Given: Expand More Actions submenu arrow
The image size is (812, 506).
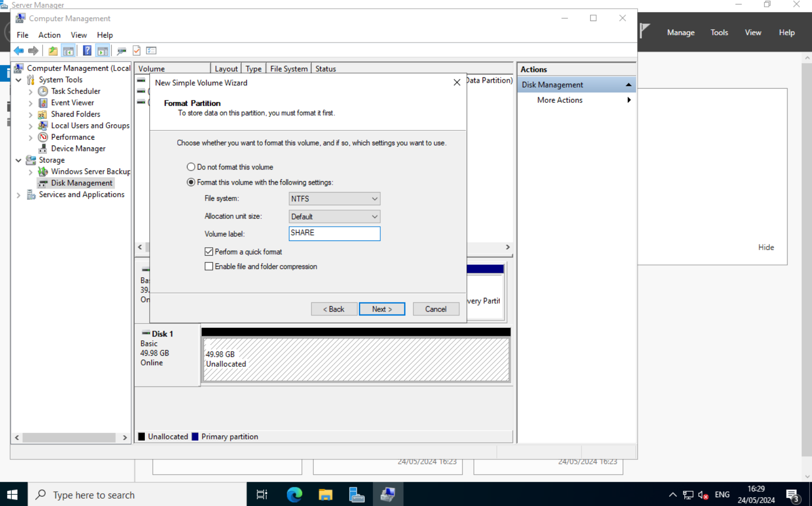Looking at the screenshot, I should coord(629,100).
